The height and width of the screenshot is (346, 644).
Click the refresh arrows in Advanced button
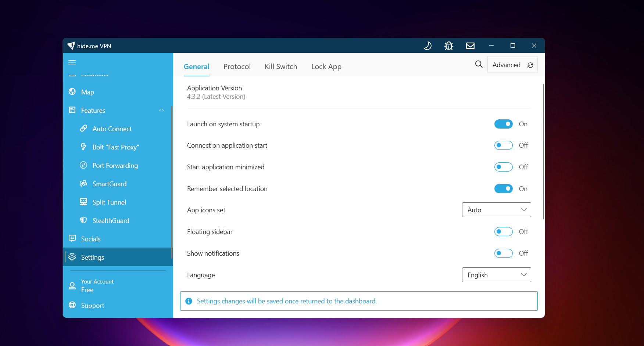(530, 65)
